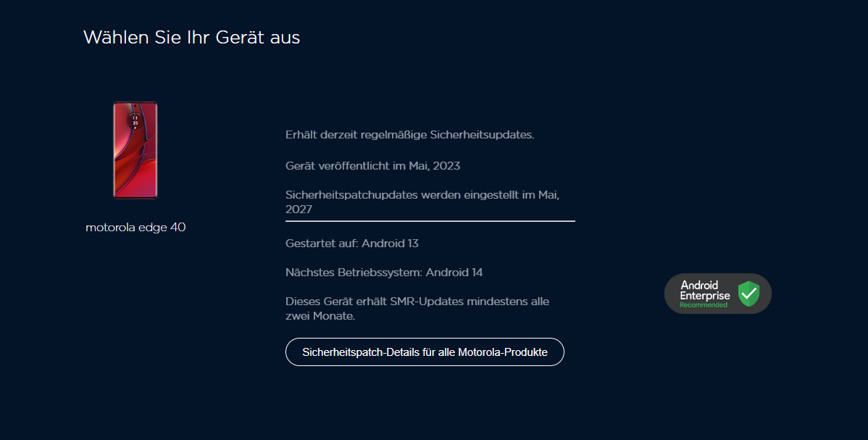The image size is (868, 440).
Task: Click the heading Wählen Sie Ihr Gerät aus
Action: click(191, 38)
